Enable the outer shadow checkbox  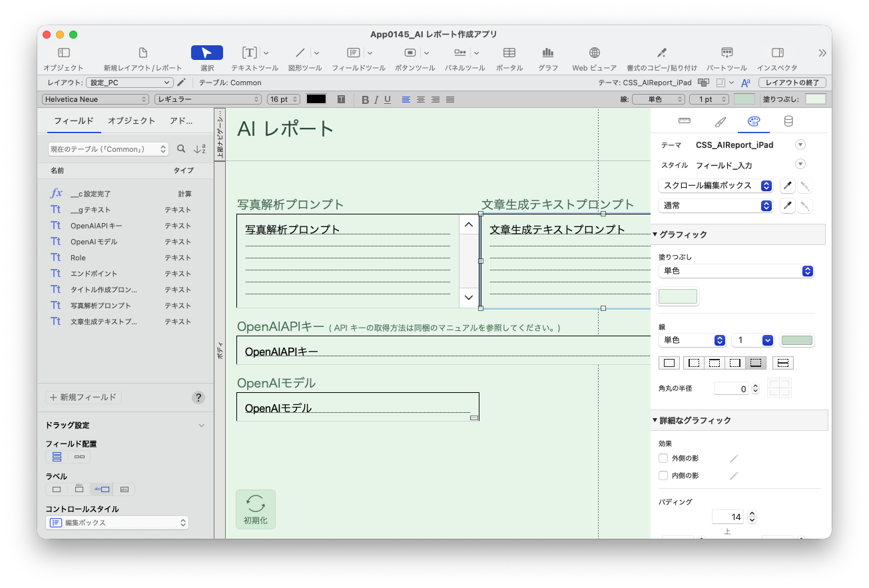pyautogui.click(x=663, y=458)
